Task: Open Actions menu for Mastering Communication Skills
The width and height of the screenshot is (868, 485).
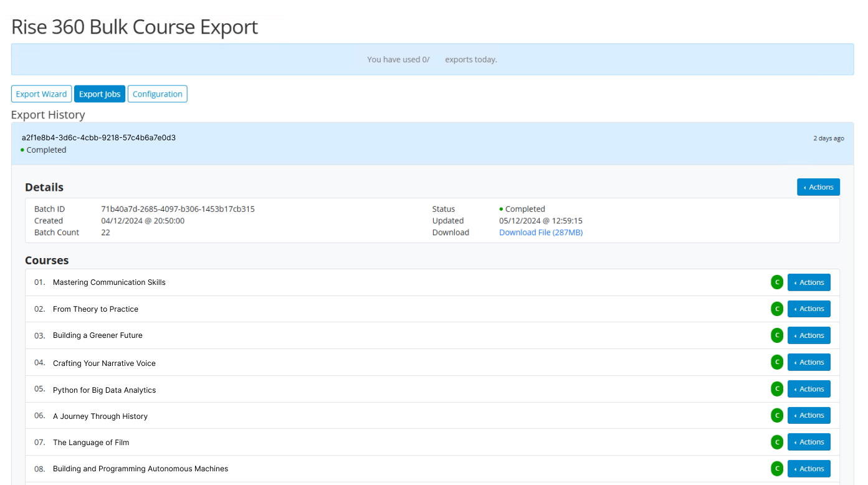Action: pyautogui.click(x=809, y=282)
